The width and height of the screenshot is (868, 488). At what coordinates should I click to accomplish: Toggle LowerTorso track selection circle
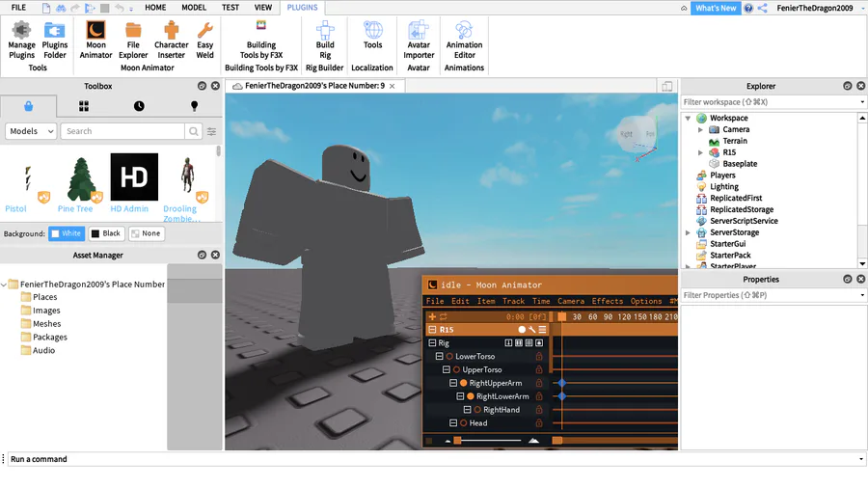coord(449,356)
